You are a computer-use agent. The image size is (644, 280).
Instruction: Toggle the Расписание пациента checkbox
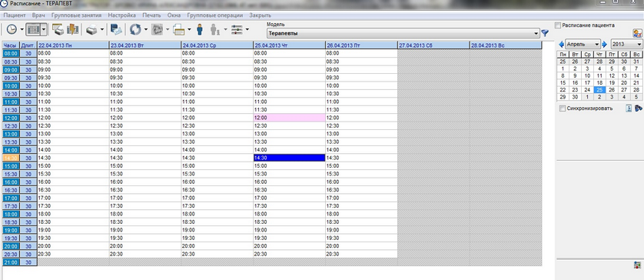[x=558, y=25]
